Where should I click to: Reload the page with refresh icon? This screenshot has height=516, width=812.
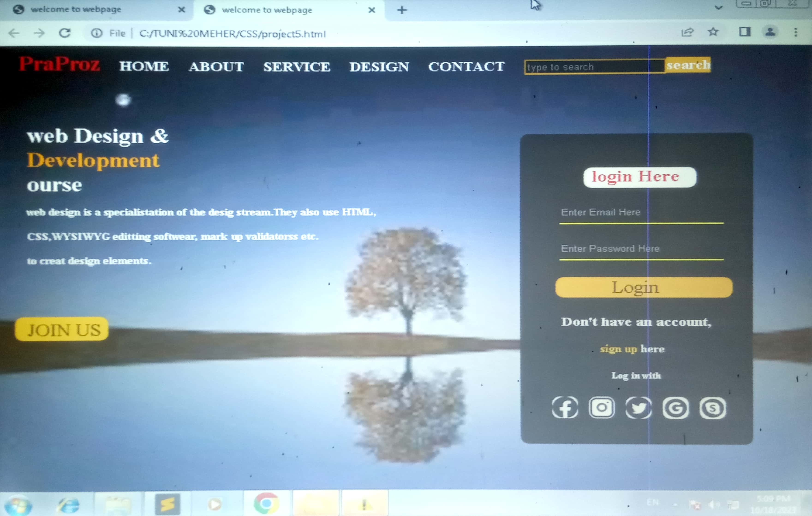pos(65,33)
